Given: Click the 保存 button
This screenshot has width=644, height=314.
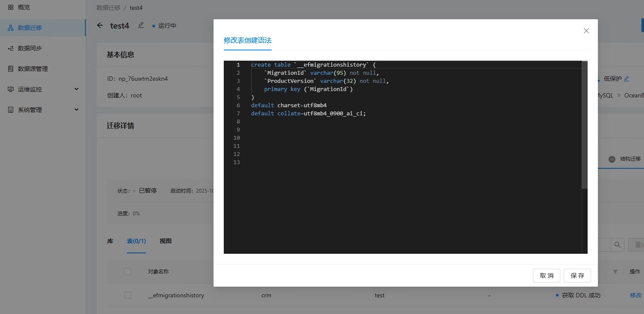Looking at the screenshot, I should tap(577, 276).
